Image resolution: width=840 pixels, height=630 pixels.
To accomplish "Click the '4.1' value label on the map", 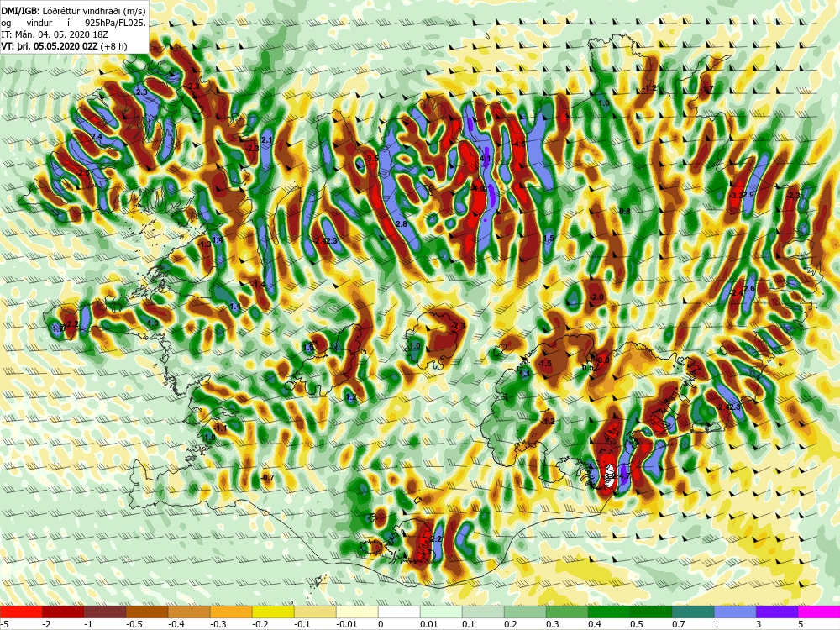I will tap(486, 159).
